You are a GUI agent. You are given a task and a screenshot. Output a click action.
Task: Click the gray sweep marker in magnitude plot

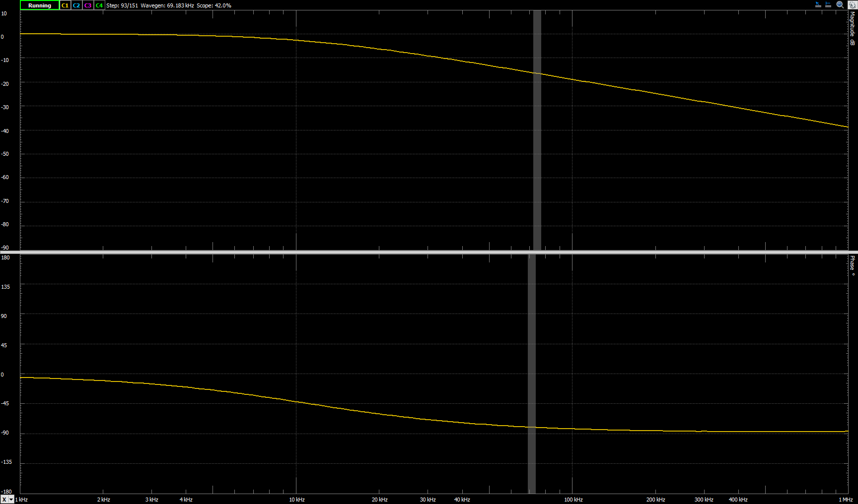(537, 130)
